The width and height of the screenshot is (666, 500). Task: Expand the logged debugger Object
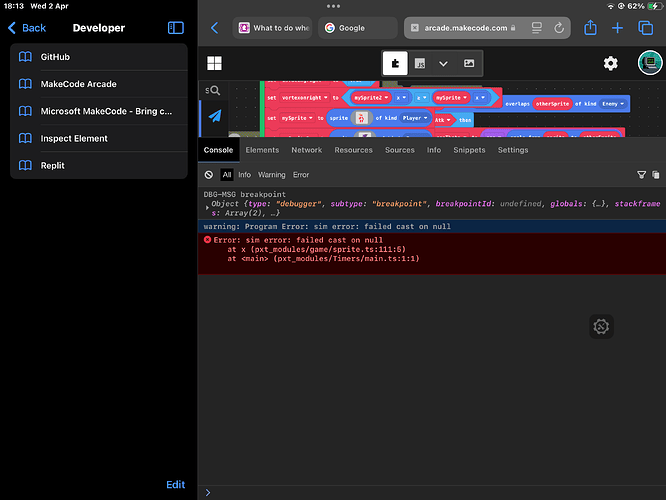pos(207,208)
